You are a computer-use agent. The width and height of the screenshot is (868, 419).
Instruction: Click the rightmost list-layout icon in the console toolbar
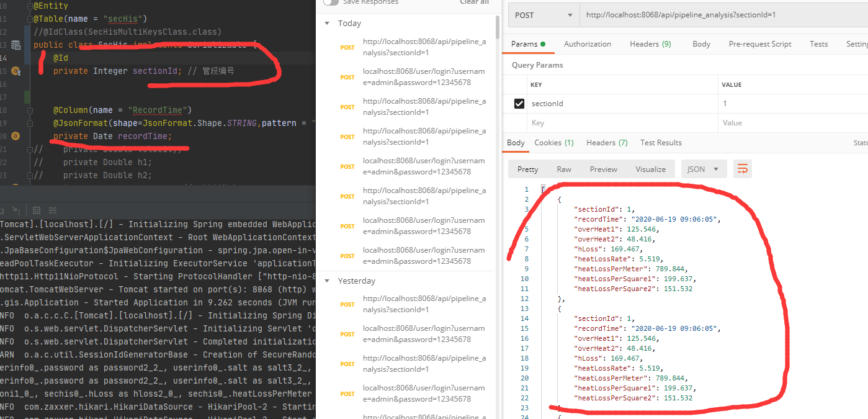click(x=53, y=210)
